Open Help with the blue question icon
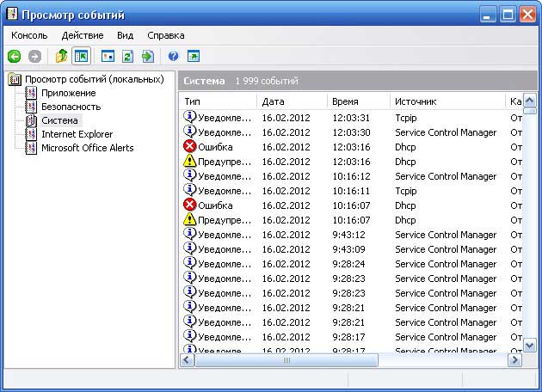The width and height of the screenshot is (542, 392). coord(173,57)
